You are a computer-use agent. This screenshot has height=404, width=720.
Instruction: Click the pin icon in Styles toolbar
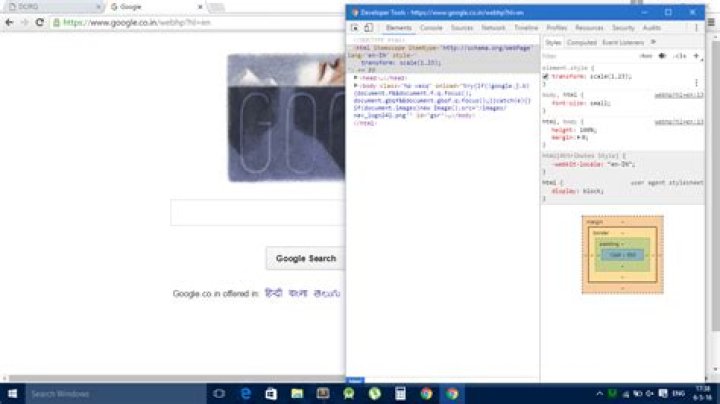click(x=662, y=56)
